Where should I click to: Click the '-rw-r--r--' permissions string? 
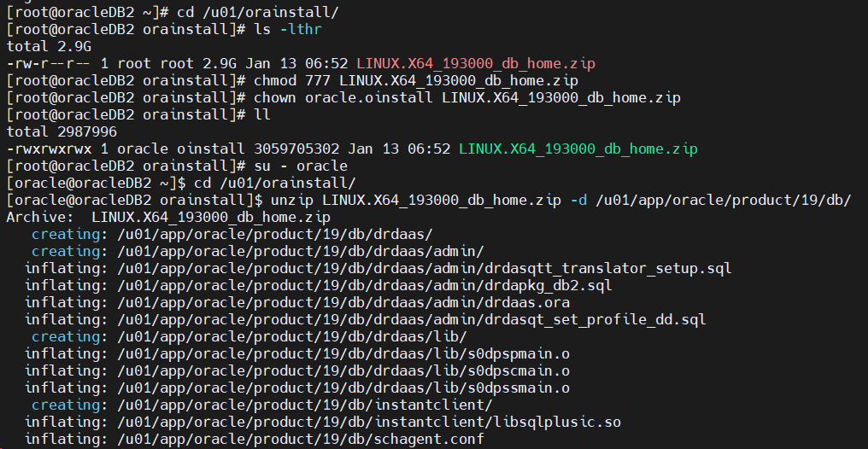click(x=49, y=63)
